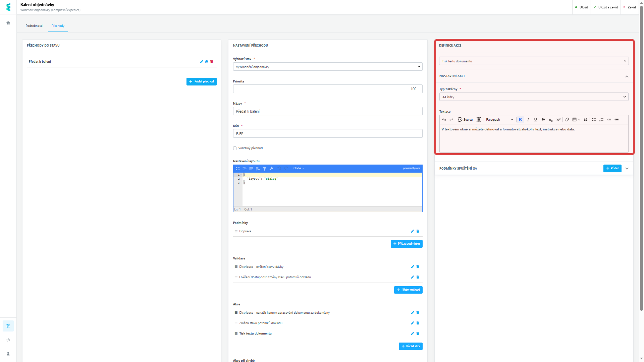Check the 'Viditelný přechod' checkbox

[x=235, y=148]
